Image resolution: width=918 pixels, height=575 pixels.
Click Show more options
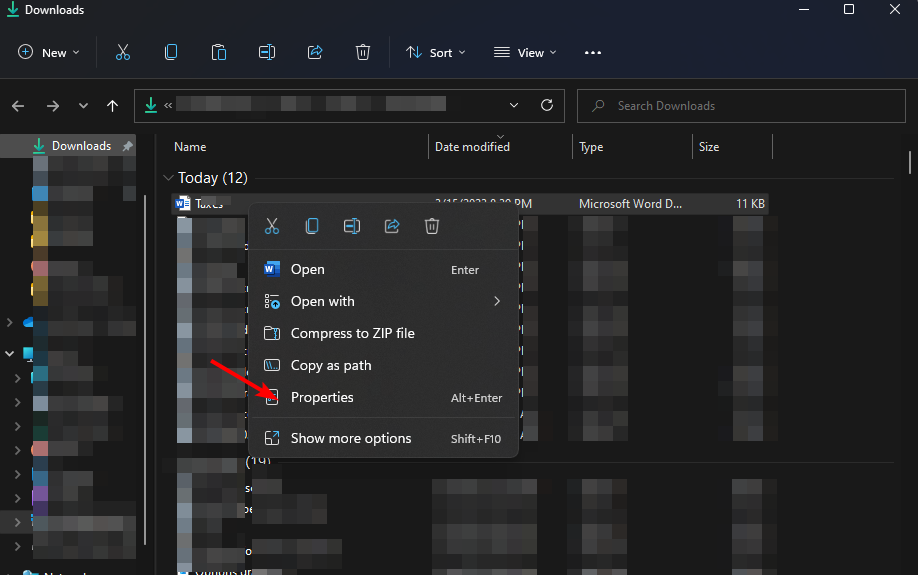tap(351, 438)
